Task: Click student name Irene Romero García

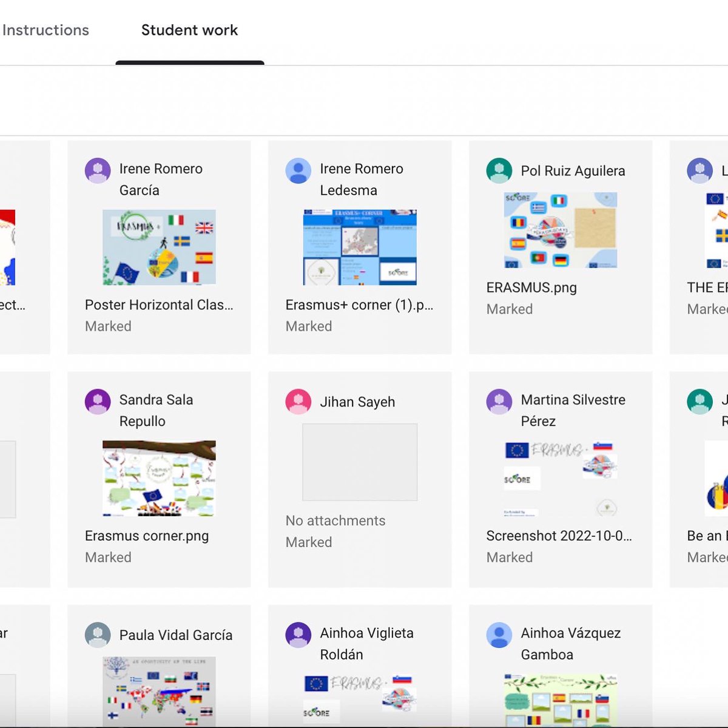Action: pos(161,180)
